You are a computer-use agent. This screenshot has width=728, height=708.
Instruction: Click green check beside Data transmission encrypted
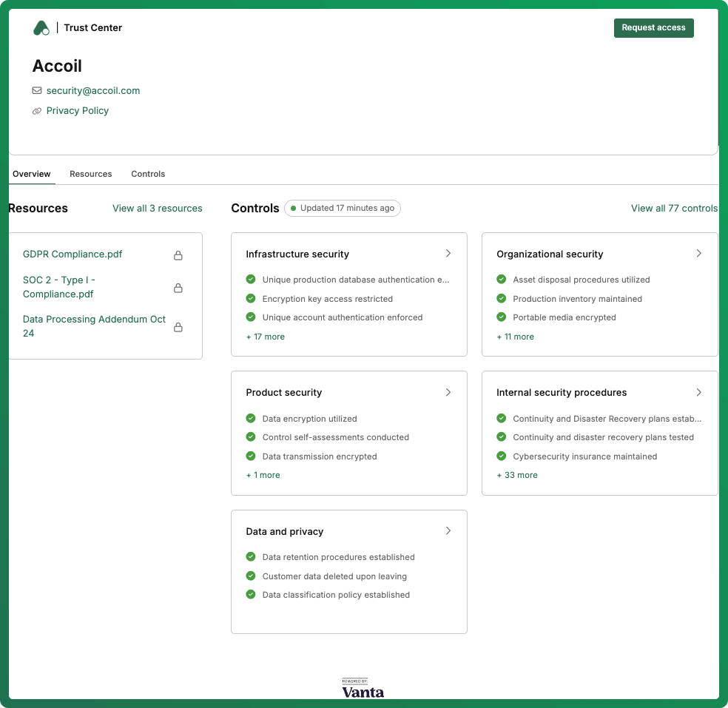point(251,456)
